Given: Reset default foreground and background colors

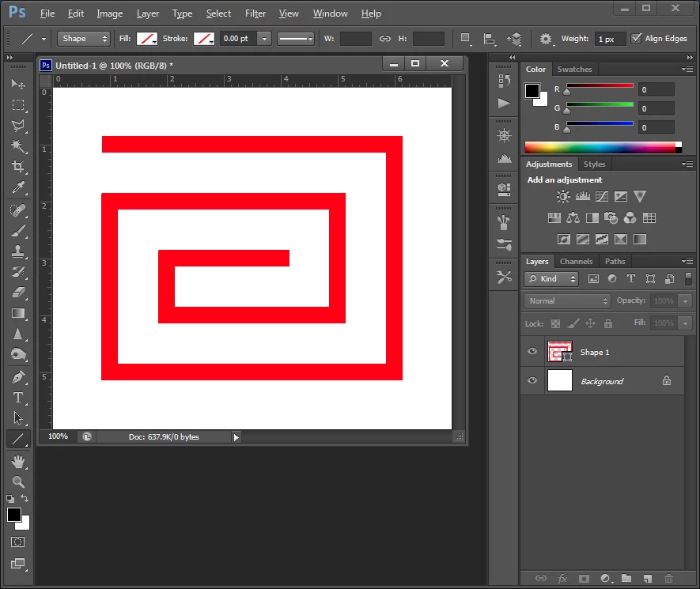Looking at the screenshot, I should pyautogui.click(x=10, y=498).
